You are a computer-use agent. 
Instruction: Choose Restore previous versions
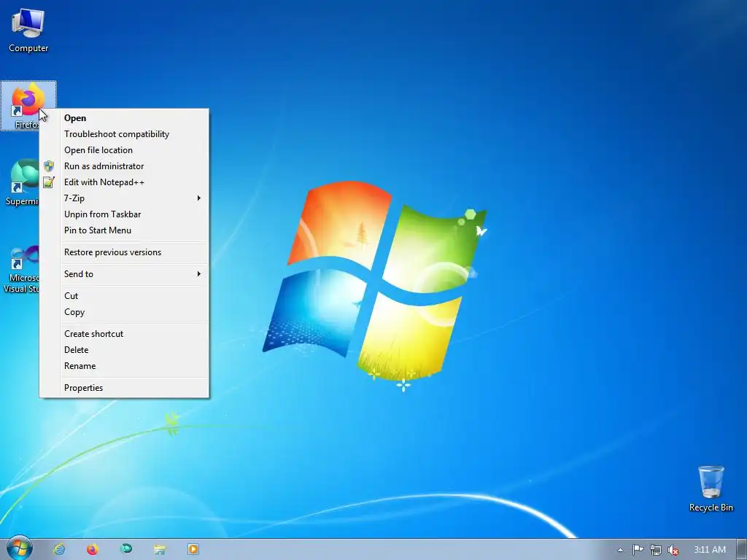[x=124, y=252]
